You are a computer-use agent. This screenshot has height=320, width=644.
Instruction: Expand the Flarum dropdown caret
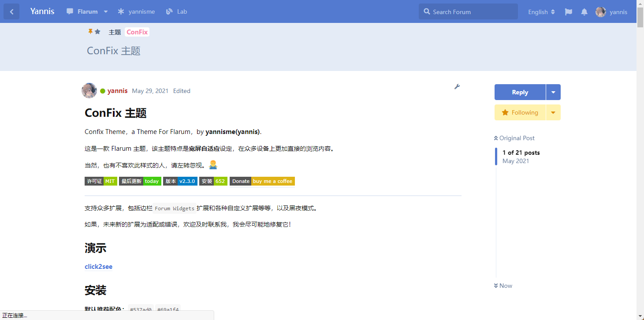106,12
